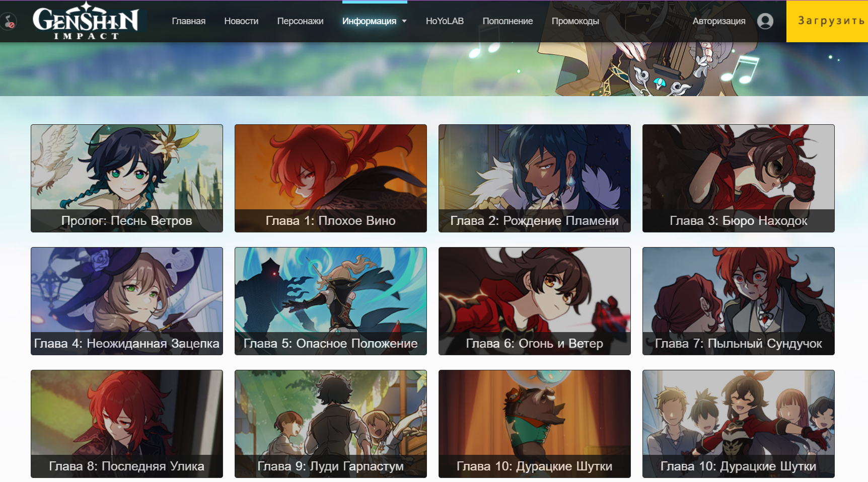Open the Глава 10 card showing a boar
Viewport: 868px width, 482px height.
535,424
